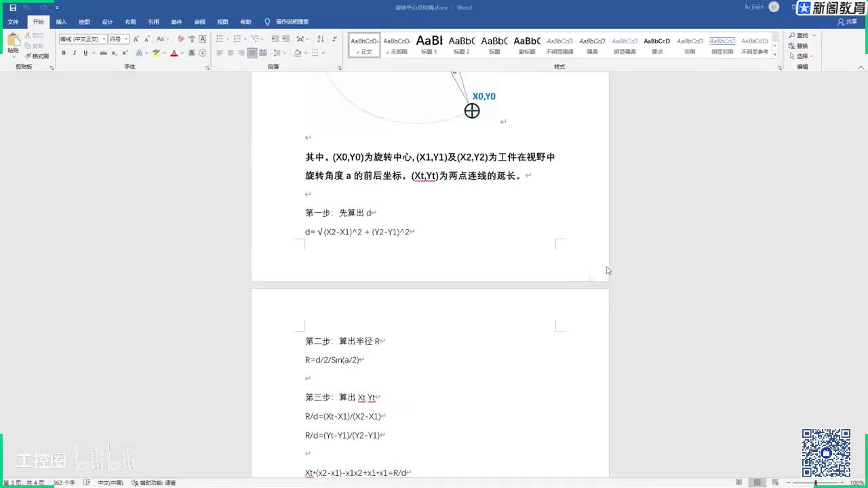Screen dimensions: 868x488
Task: Click the Replace (替换) button
Action: click(x=798, y=46)
